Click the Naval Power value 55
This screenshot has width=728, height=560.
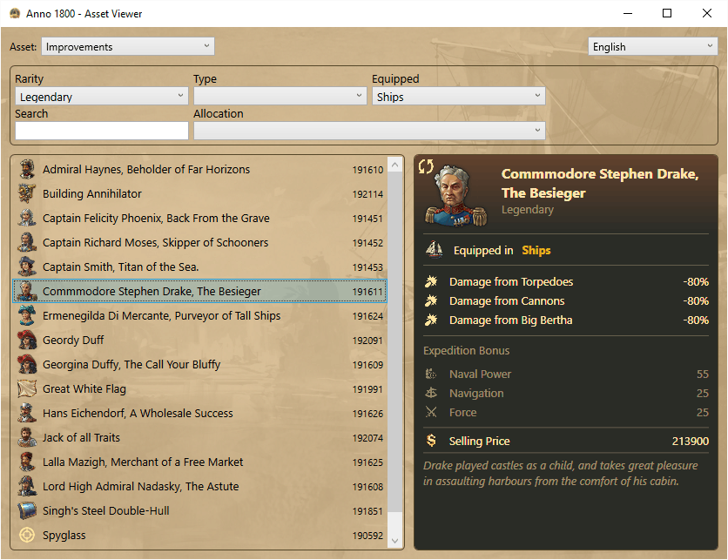[703, 374]
